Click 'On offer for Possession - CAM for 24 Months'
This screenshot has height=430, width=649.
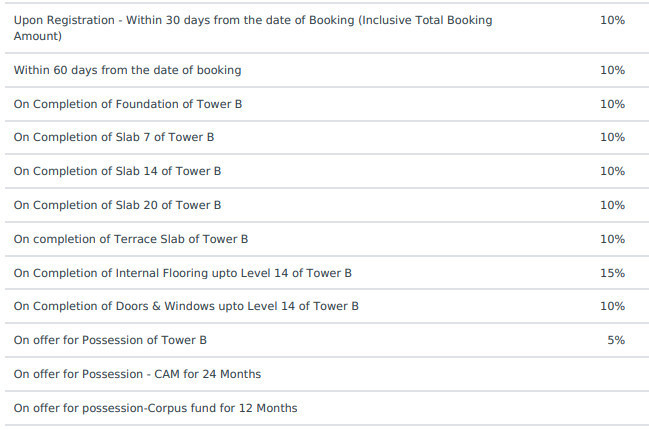(x=137, y=374)
